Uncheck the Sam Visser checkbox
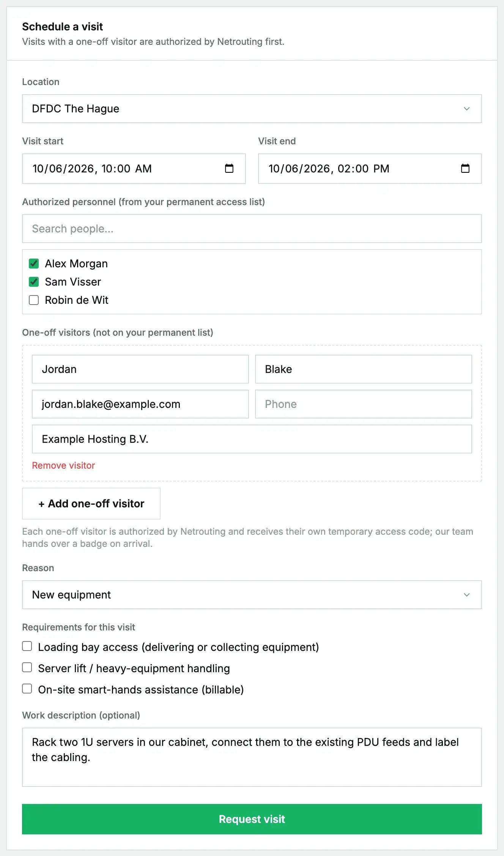 [34, 282]
